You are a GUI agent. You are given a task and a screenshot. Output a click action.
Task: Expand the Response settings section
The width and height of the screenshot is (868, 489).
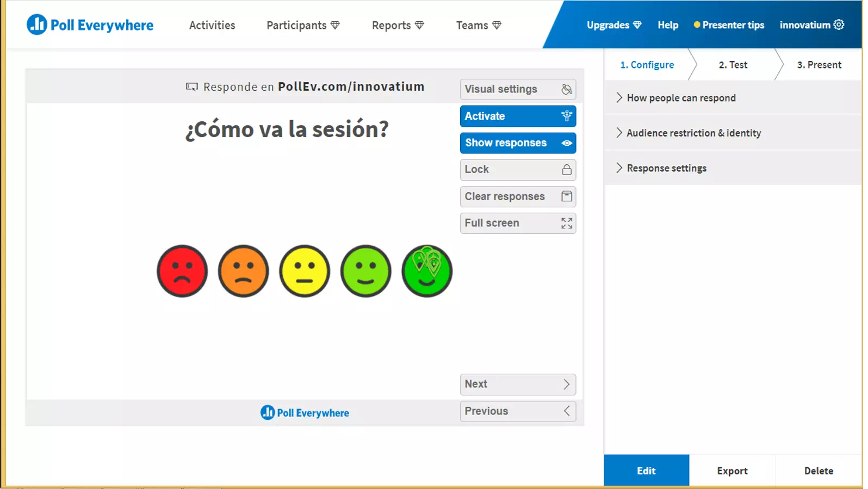click(x=666, y=168)
